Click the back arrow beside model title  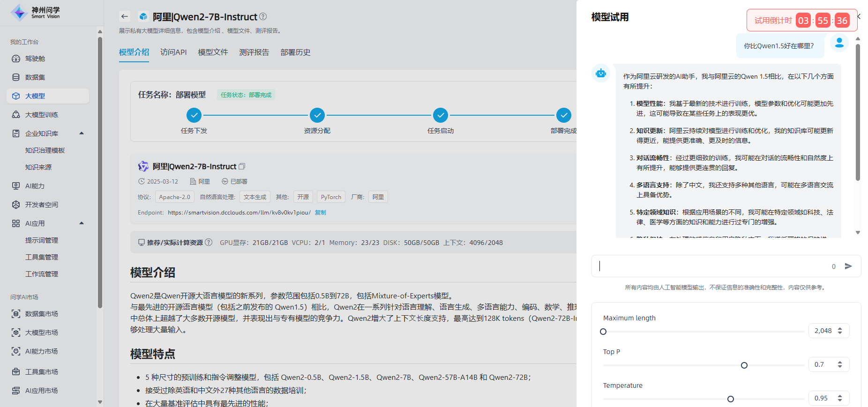[x=124, y=16]
